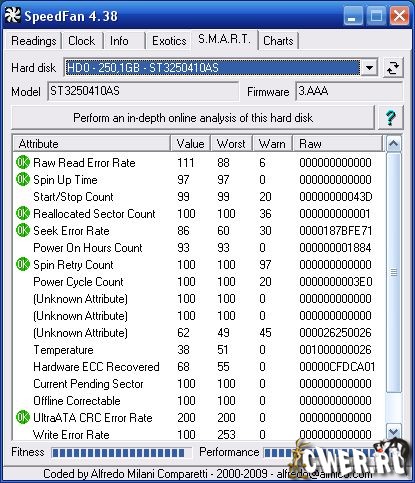
Task: Select the S.M.A.R.T. tab
Action: point(224,39)
